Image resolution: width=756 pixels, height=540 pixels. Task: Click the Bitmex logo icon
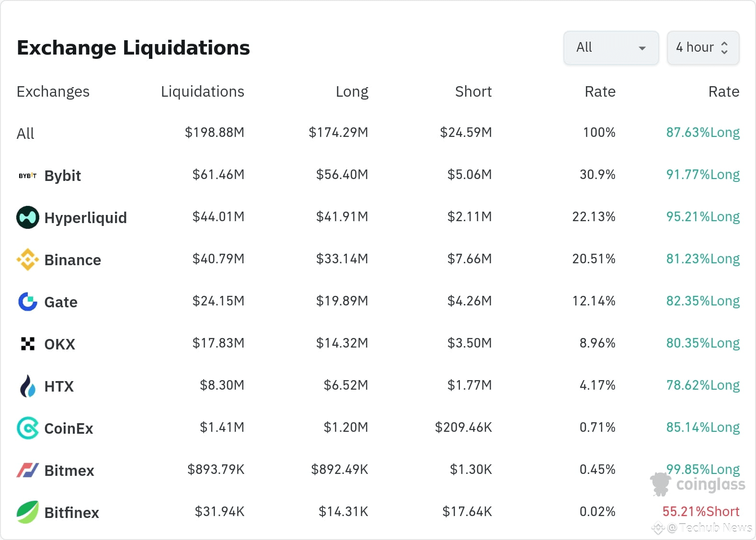coord(28,470)
